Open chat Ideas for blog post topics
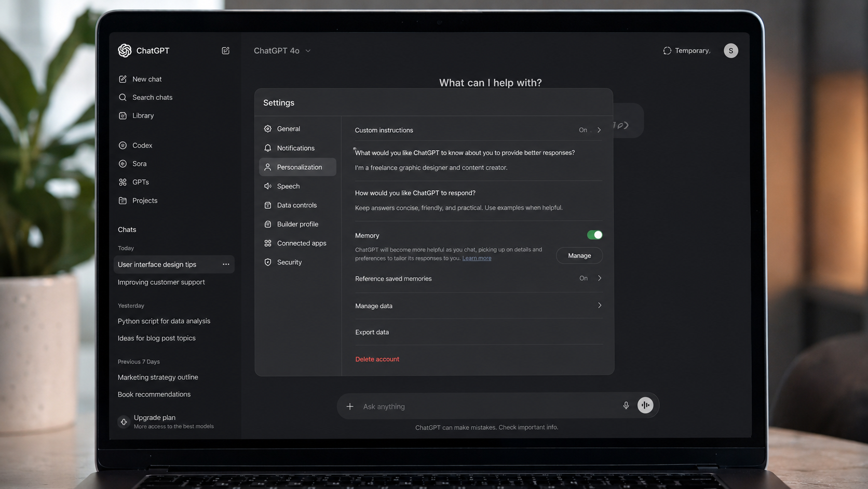This screenshot has height=489, width=868. point(157,338)
